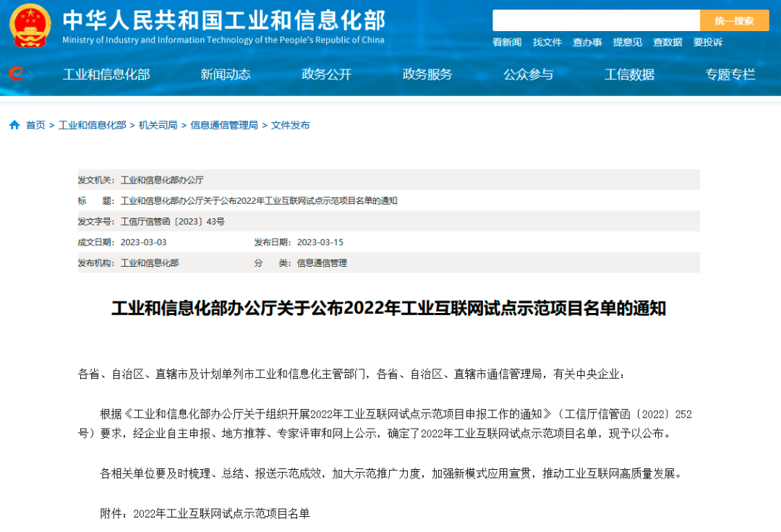Open the 公众参与 navigation menu
The height and width of the screenshot is (532, 781).
point(528,74)
